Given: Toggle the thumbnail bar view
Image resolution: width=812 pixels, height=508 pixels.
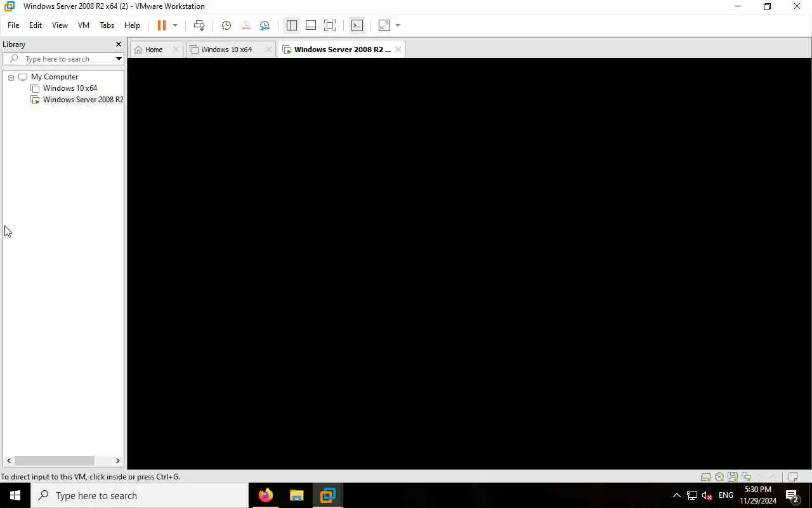Looking at the screenshot, I should [311, 25].
